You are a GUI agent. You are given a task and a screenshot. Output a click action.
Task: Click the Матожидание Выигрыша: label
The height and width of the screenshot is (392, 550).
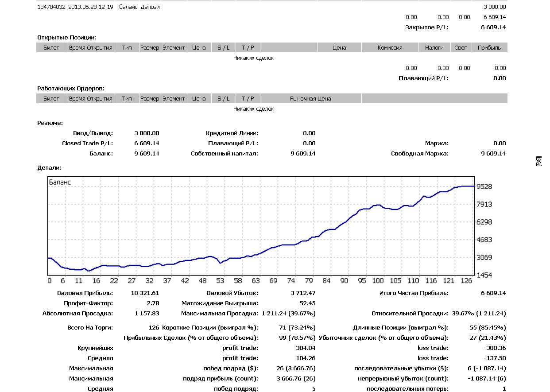[x=220, y=303]
